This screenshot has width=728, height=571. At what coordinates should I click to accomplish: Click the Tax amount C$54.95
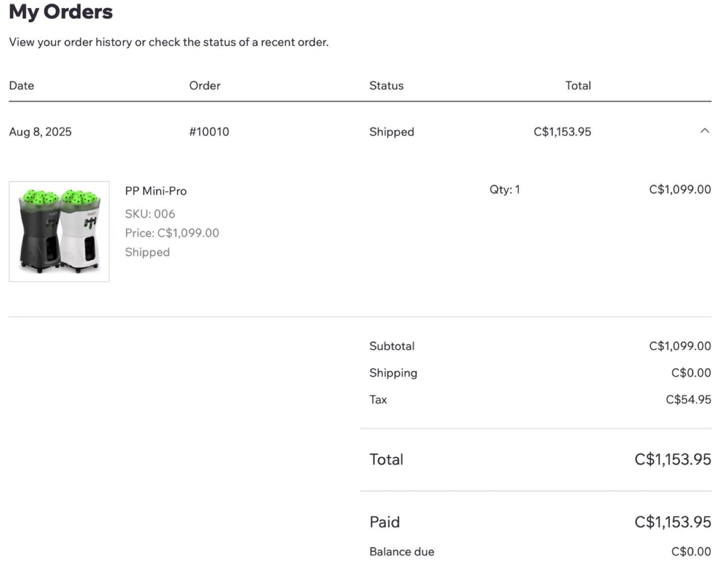688,400
